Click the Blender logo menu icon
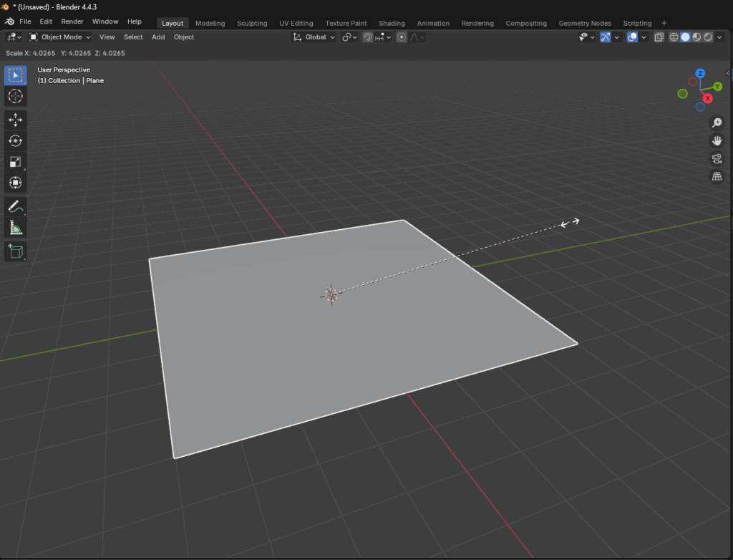 point(9,21)
